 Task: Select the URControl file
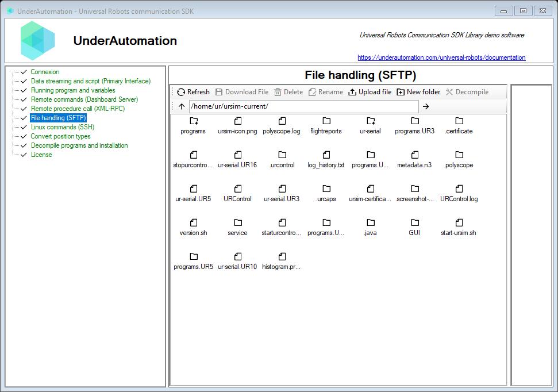[237, 193]
